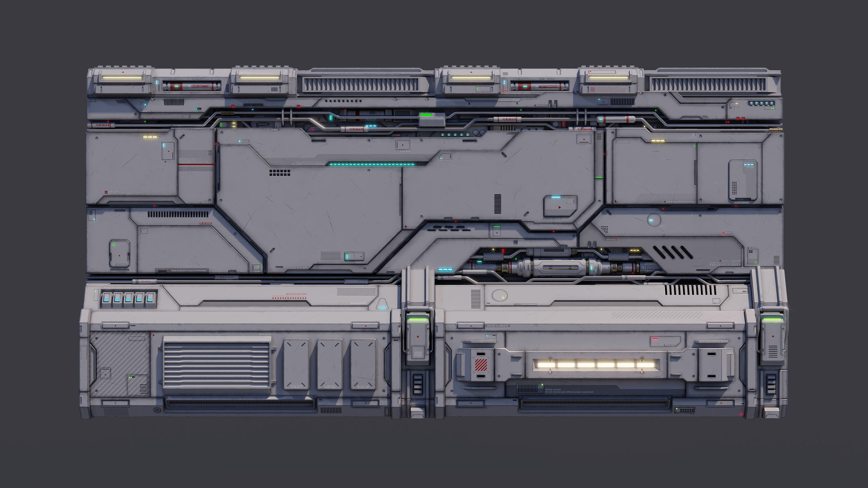
Task: Click the first cyan switch in the five-switch bank
Action: 106,298
